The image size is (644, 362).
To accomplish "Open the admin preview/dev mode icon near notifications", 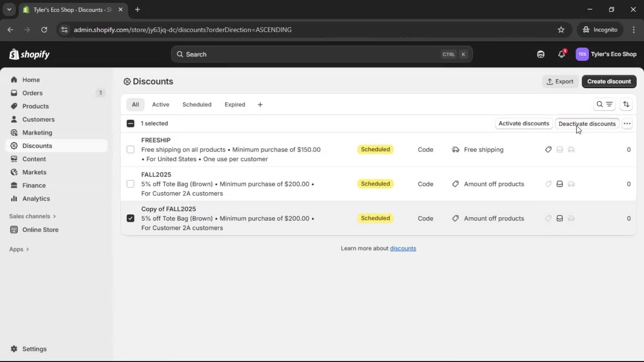I will tap(541, 54).
